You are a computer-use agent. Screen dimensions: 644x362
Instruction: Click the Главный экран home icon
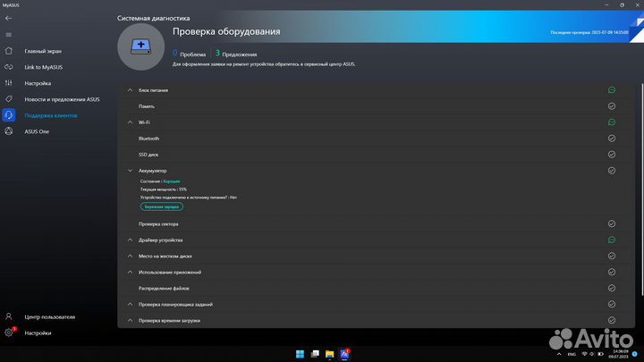(9, 51)
